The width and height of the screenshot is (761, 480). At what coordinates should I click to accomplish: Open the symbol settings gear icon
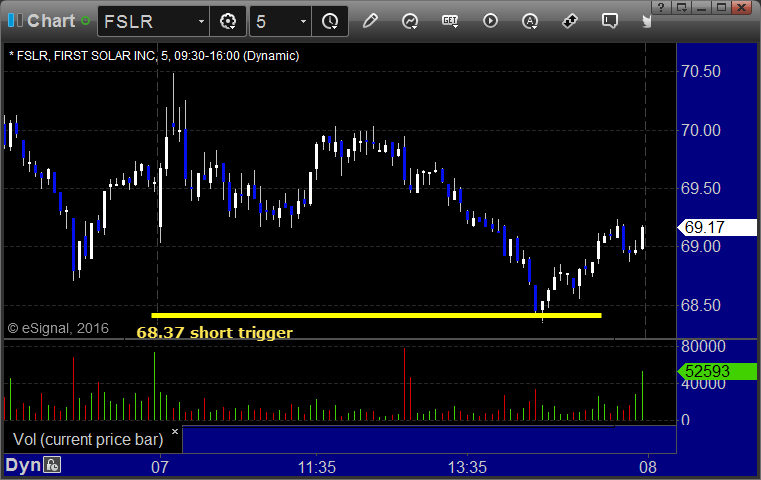228,21
